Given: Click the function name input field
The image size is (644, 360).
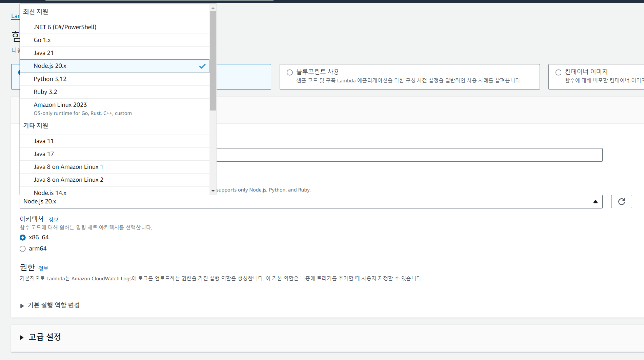Looking at the screenshot, I should (x=409, y=155).
